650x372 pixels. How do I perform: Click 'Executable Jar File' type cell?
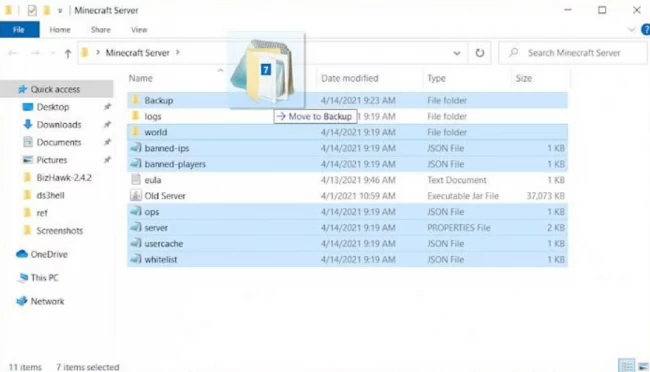(463, 196)
